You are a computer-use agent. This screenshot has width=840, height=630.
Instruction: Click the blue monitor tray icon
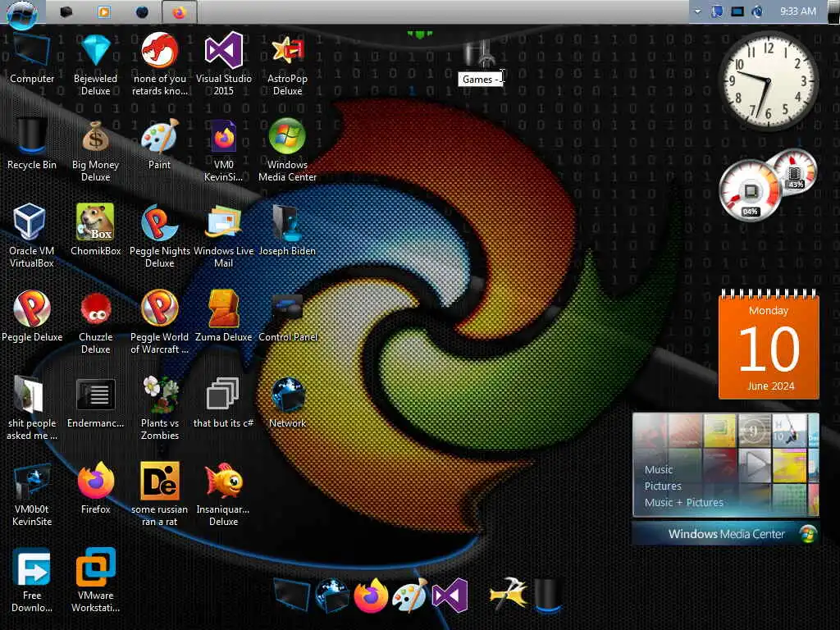(737, 11)
